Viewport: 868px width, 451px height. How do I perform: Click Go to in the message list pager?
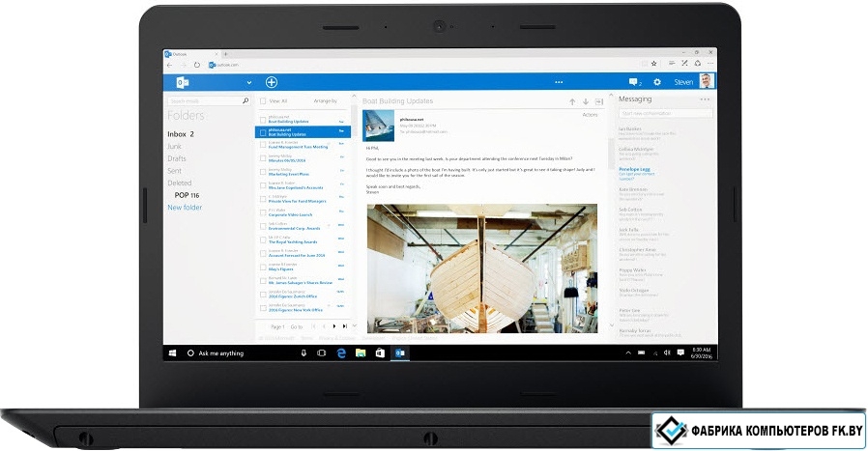(x=297, y=327)
